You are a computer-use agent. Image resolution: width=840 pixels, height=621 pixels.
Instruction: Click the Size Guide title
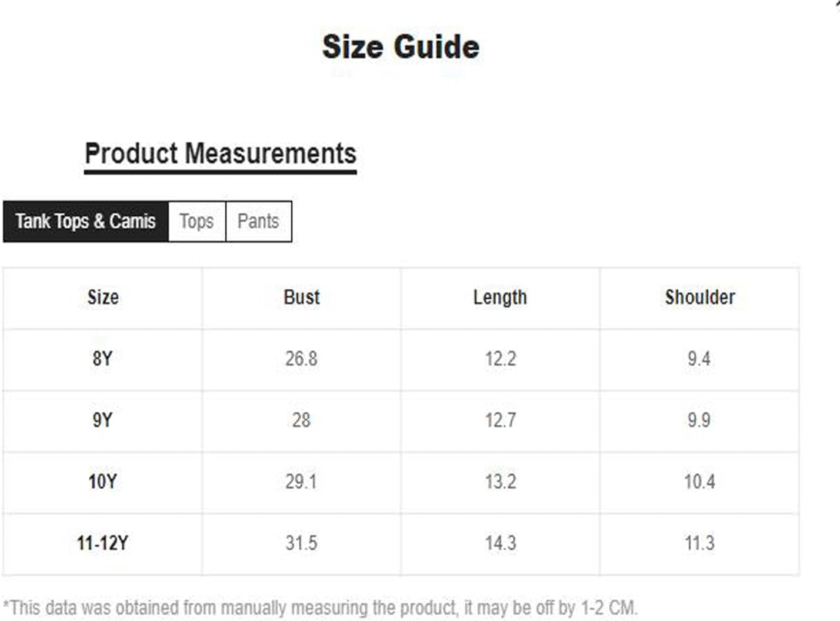tap(401, 47)
